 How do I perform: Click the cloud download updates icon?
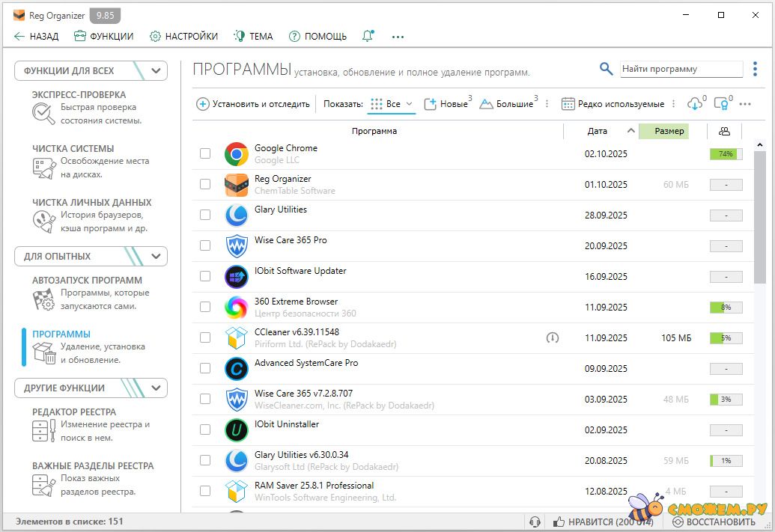(694, 104)
